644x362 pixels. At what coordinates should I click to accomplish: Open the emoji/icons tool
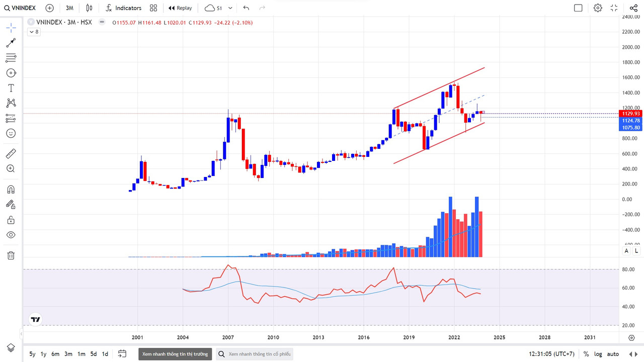11,133
